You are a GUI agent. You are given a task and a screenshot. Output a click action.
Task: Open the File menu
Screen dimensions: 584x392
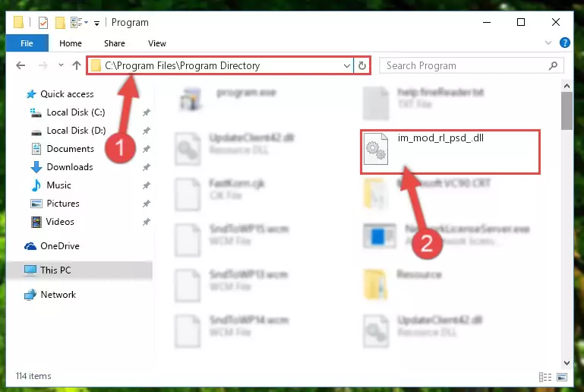27,43
